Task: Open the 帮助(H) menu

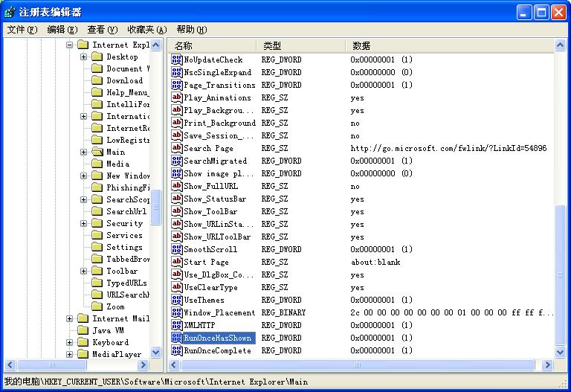Action: tap(192, 30)
